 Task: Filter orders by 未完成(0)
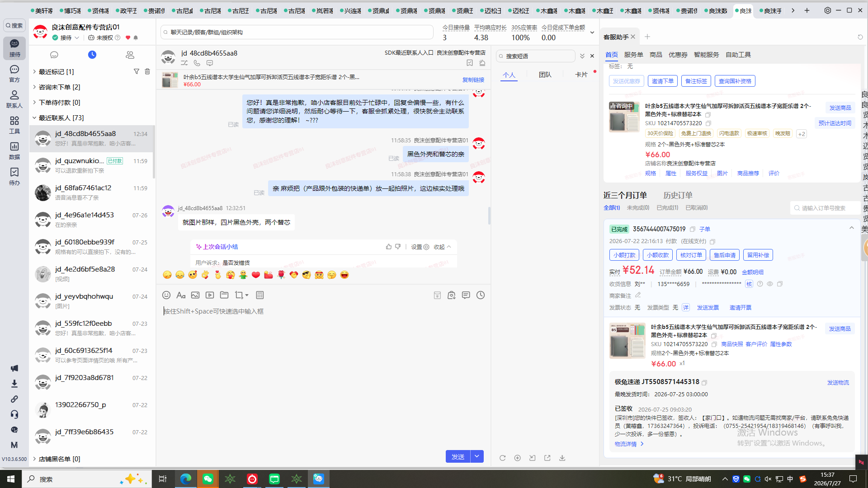(x=638, y=208)
